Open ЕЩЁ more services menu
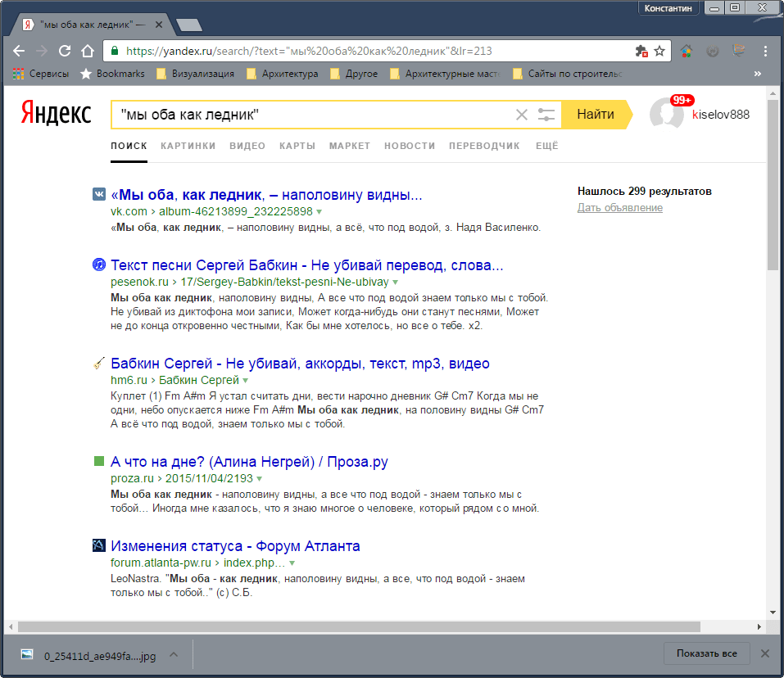This screenshot has height=678, width=784. [547, 146]
